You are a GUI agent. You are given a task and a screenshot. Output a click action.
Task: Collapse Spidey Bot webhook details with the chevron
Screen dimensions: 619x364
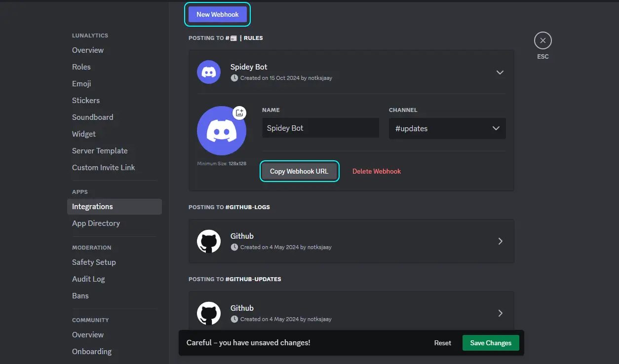[x=500, y=72]
